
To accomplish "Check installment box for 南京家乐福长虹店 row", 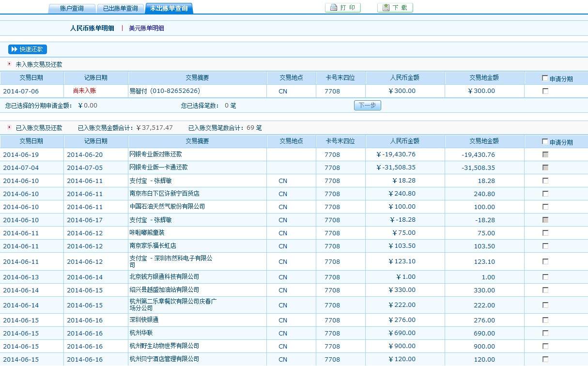I will pyautogui.click(x=545, y=246).
